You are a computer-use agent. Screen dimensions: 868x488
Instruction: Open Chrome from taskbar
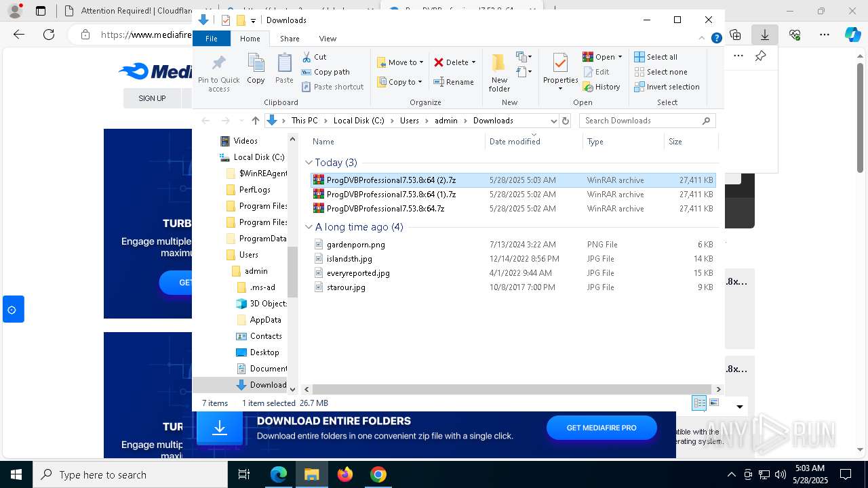378,474
